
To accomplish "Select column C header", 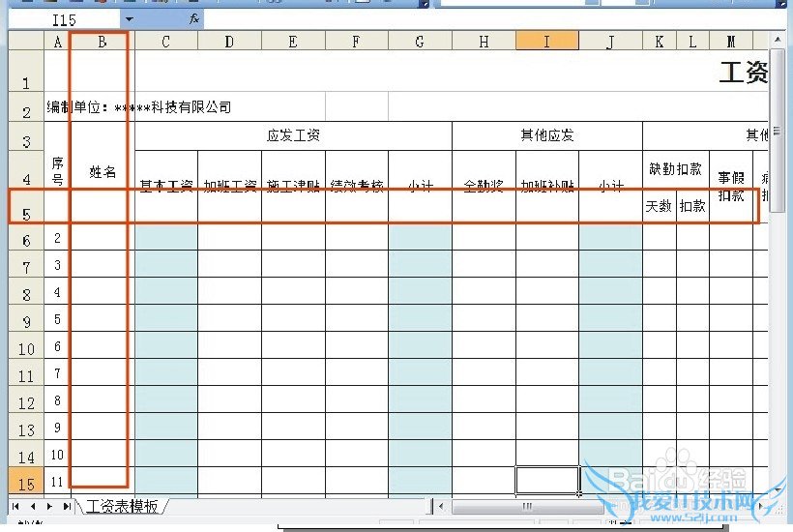I will [x=166, y=41].
